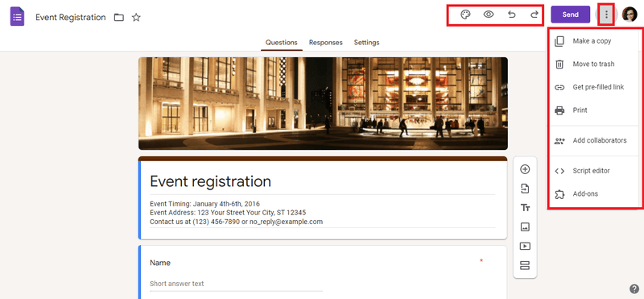Add image from side toolbar
This screenshot has width=644, height=299.
[525, 227]
